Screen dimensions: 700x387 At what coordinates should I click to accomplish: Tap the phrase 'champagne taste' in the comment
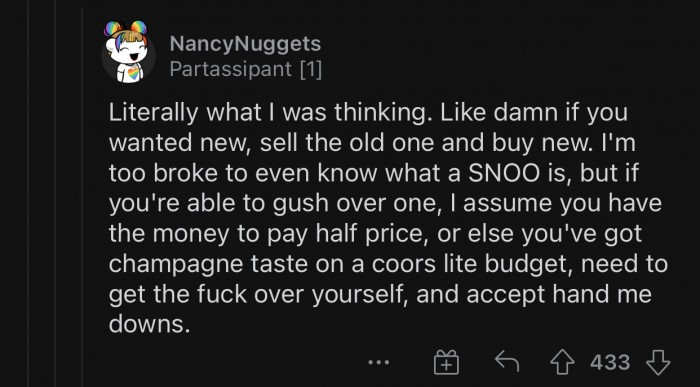point(208,265)
